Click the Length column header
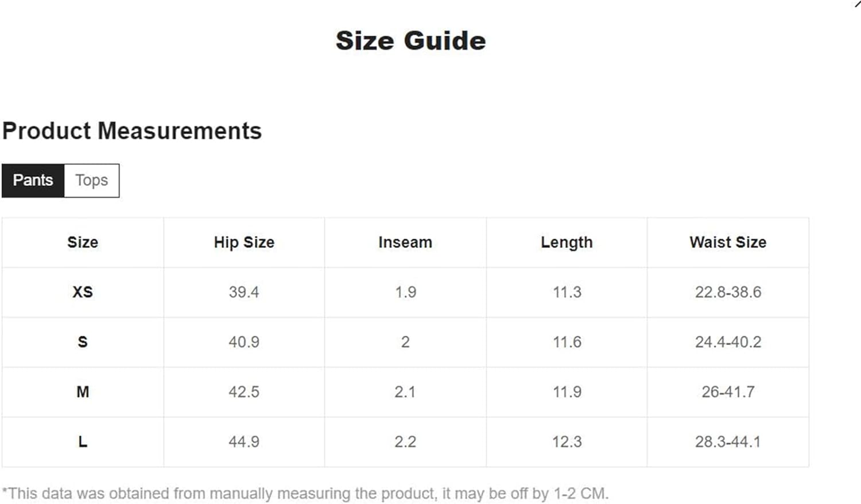 [567, 242]
